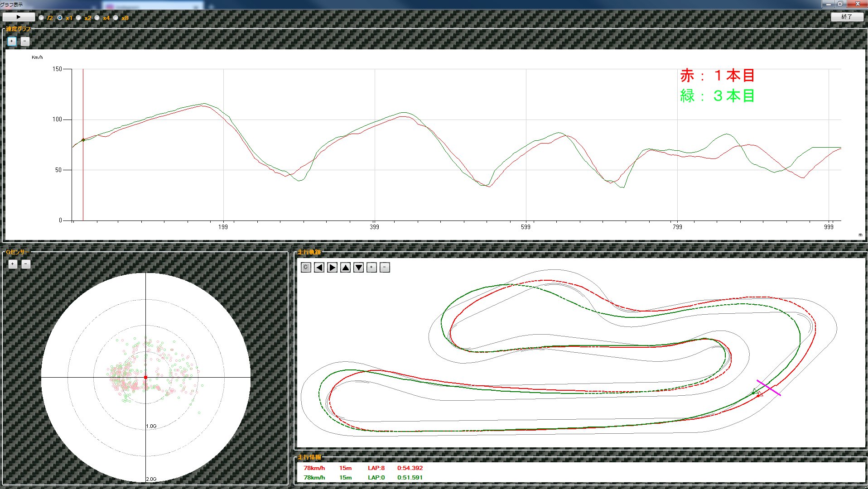868x489 pixels.
Task: Select the /2 half-speed radio button
Action: [x=42, y=18]
